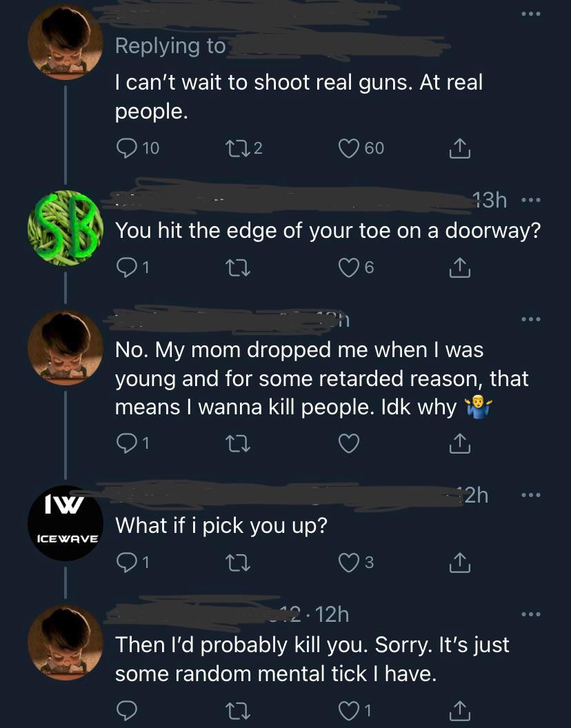Open more options on top tweet

(528, 14)
